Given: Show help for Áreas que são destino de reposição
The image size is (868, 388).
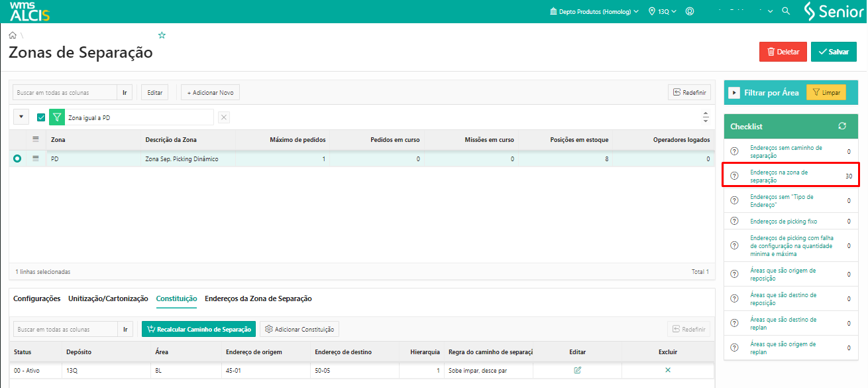Looking at the screenshot, I should [x=734, y=298].
